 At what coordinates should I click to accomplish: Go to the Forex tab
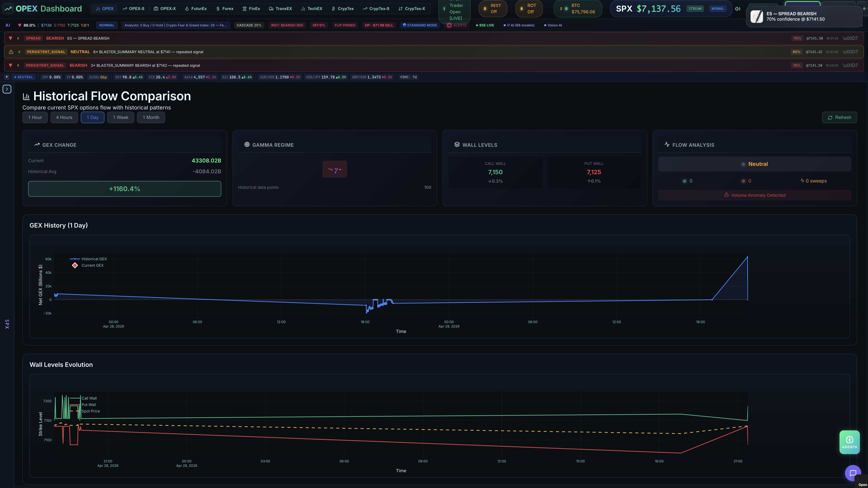(225, 9)
